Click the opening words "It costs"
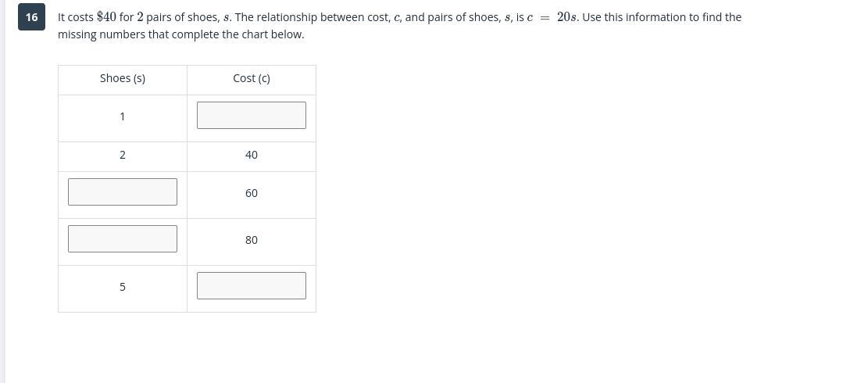The width and height of the screenshot is (868, 383). pyautogui.click(x=76, y=17)
